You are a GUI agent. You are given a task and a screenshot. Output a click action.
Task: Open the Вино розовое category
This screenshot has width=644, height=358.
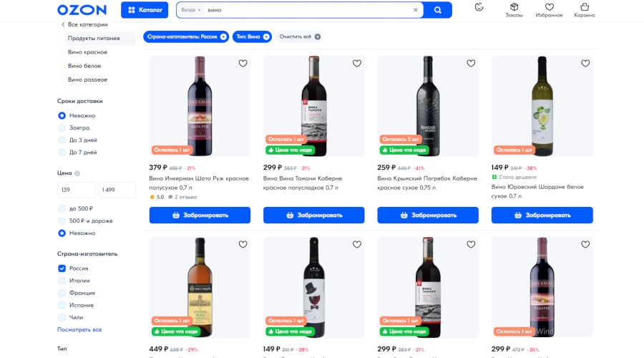(x=87, y=79)
